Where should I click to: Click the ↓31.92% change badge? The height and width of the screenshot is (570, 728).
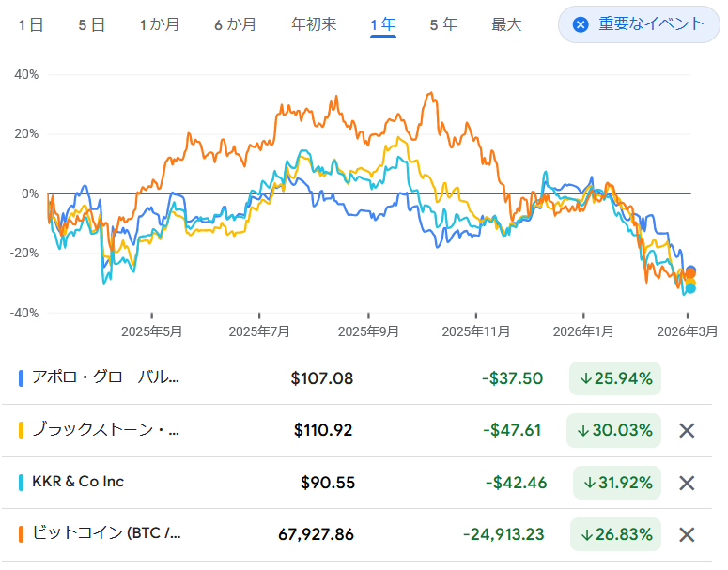point(617,483)
